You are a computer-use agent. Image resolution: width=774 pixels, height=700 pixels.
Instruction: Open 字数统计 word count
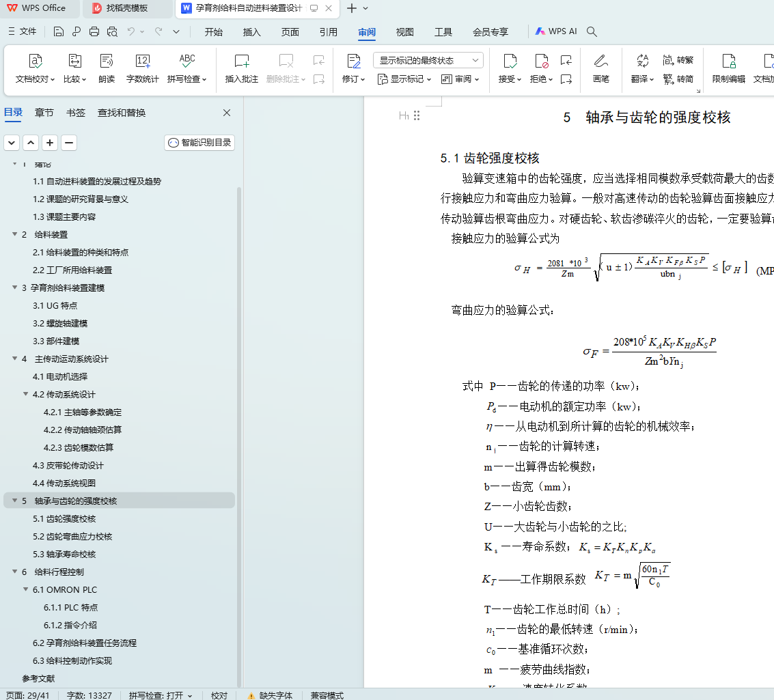coord(142,68)
